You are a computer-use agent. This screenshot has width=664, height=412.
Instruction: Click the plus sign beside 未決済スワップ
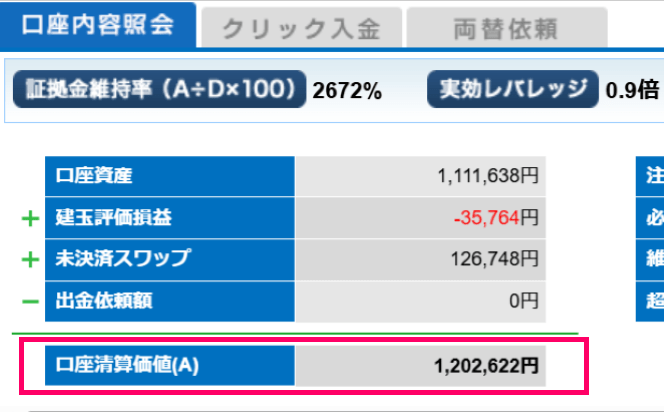[x=29, y=260]
